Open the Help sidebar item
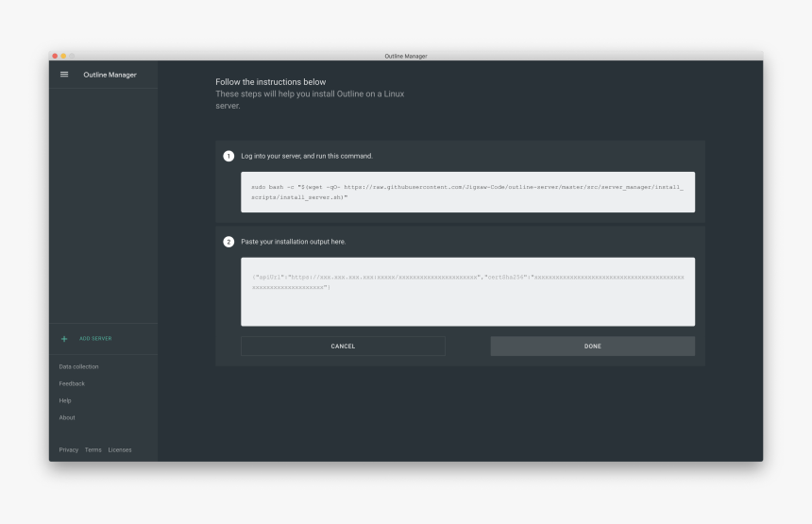 pyautogui.click(x=65, y=400)
